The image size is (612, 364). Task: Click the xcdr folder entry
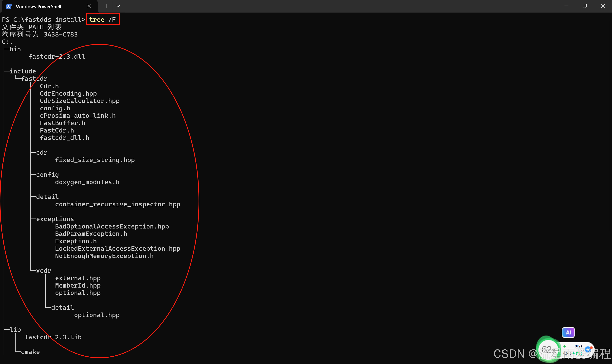[44, 271]
